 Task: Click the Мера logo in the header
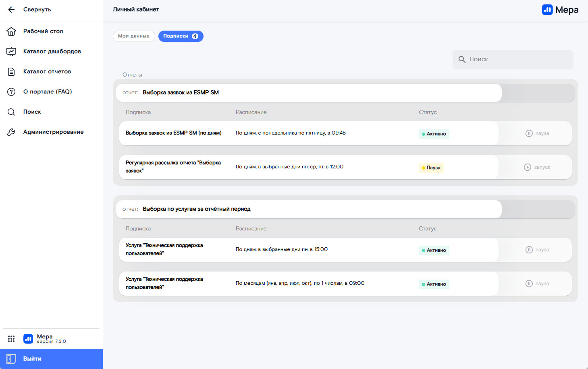[x=560, y=10]
